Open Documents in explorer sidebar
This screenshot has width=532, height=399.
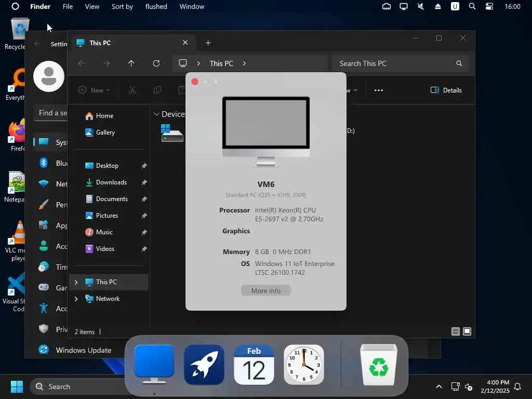(x=111, y=199)
